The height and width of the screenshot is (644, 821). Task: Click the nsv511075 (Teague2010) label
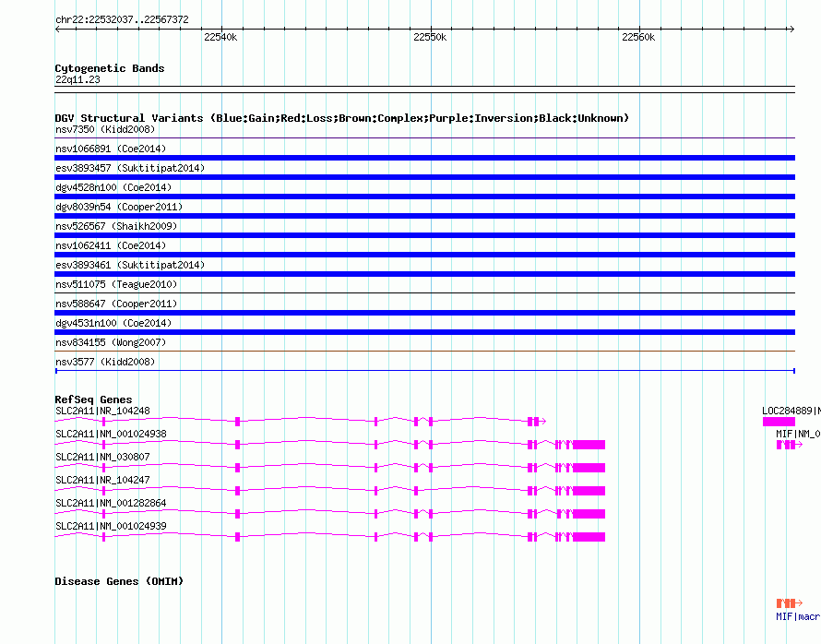coord(116,284)
